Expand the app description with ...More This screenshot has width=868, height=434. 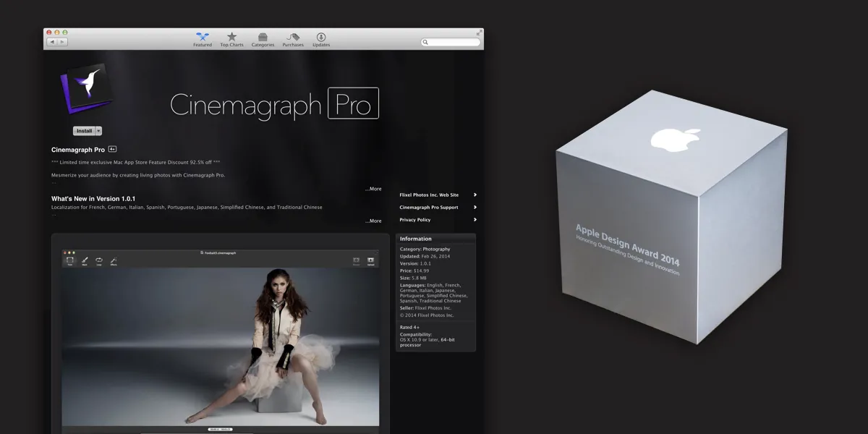[373, 189]
